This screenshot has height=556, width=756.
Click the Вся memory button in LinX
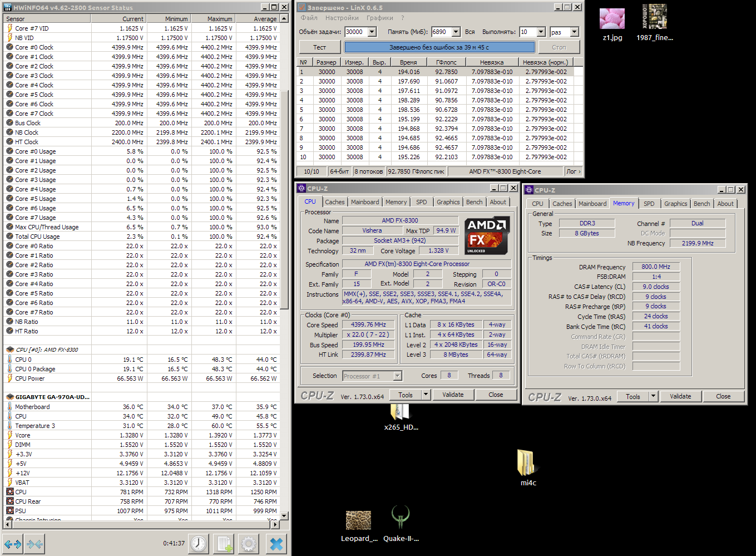pyautogui.click(x=470, y=32)
